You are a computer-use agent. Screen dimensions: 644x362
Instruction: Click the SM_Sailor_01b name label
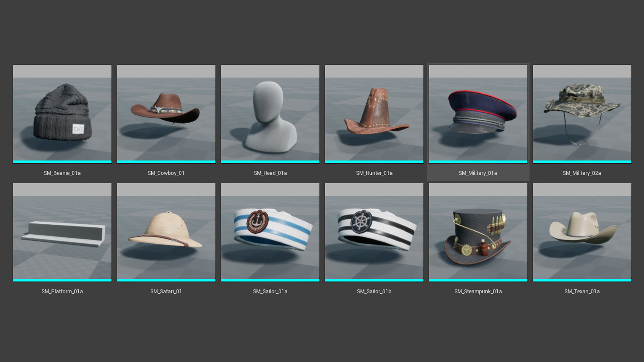(x=374, y=291)
